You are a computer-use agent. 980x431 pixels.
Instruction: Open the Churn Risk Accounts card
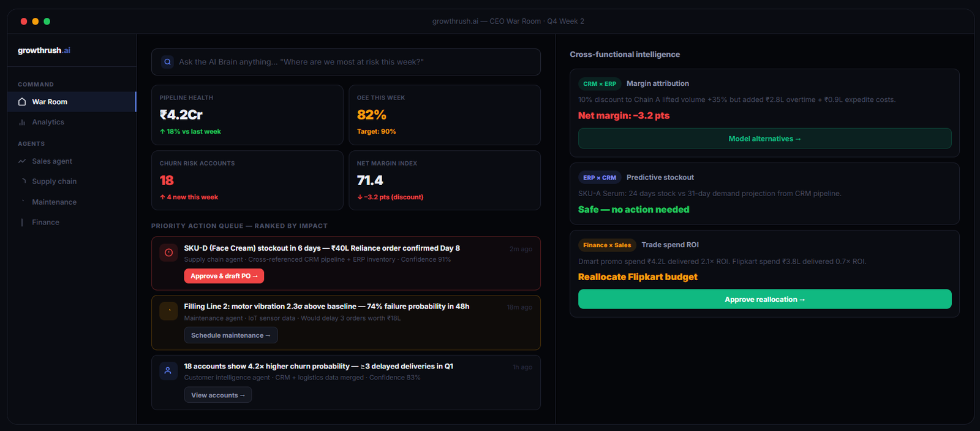click(x=247, y=180)
